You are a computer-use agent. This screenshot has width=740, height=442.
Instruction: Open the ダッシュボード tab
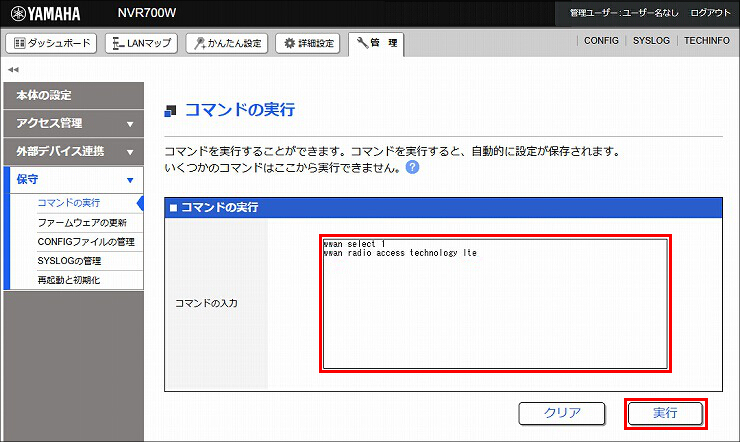pos(51,43)
